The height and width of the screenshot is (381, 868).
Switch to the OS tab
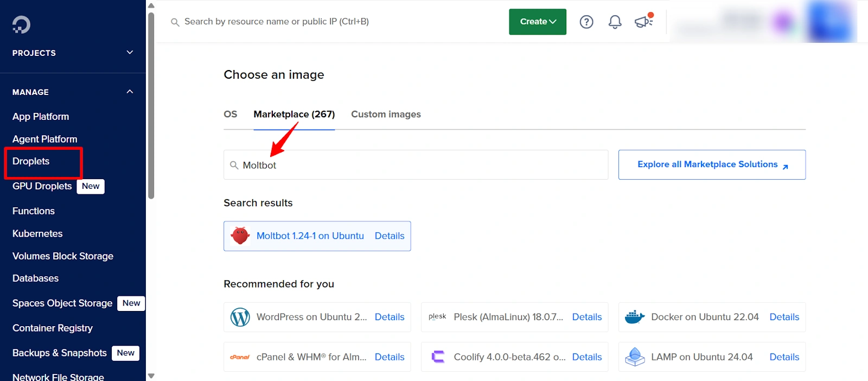231,114
